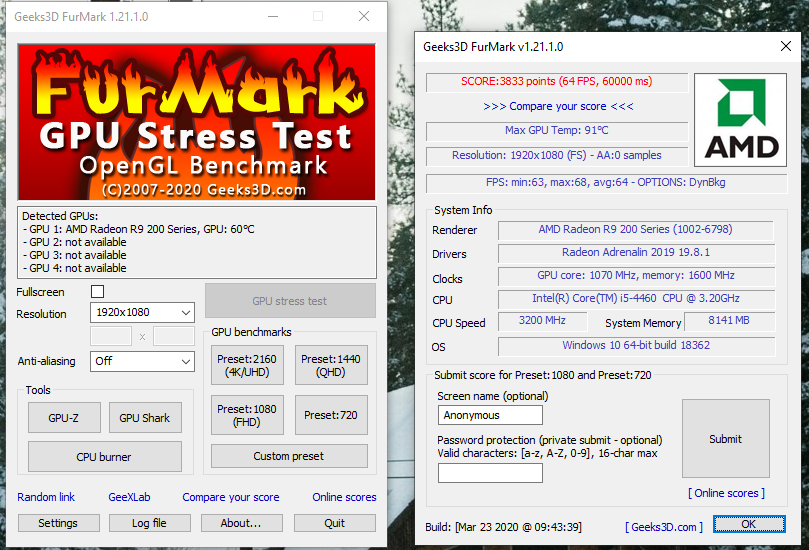Click the Intel(R) Core(TM) i5-4460 CPU field
Viewport: 809px width, 550px height.
pyautogui.click(x=636, y=299)
